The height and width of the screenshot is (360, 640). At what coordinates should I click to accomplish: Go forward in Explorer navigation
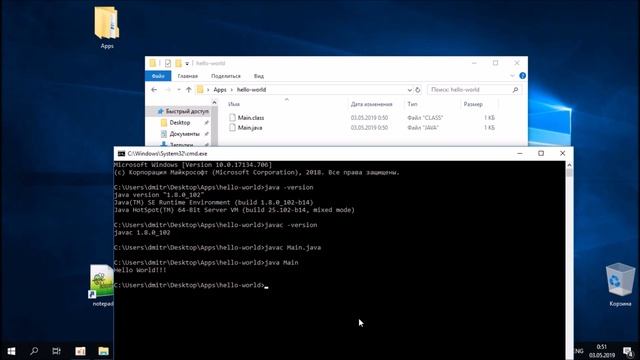coord(167,89)
